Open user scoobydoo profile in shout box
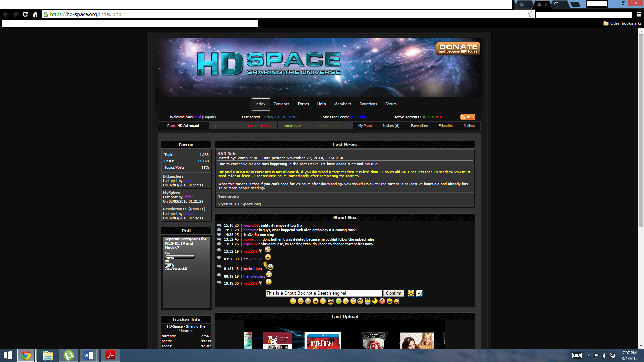 (252, 239)
